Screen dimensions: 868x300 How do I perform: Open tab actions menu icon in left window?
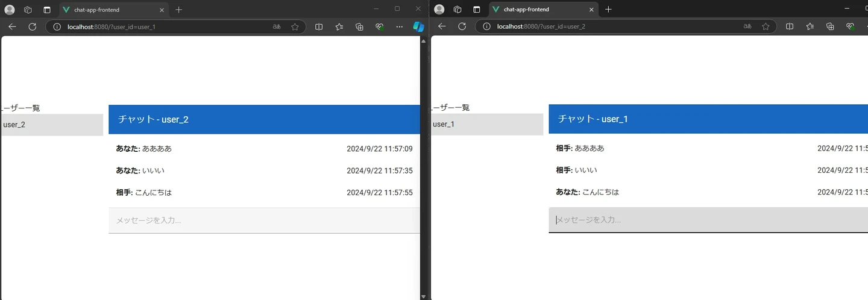click(47, 10)
